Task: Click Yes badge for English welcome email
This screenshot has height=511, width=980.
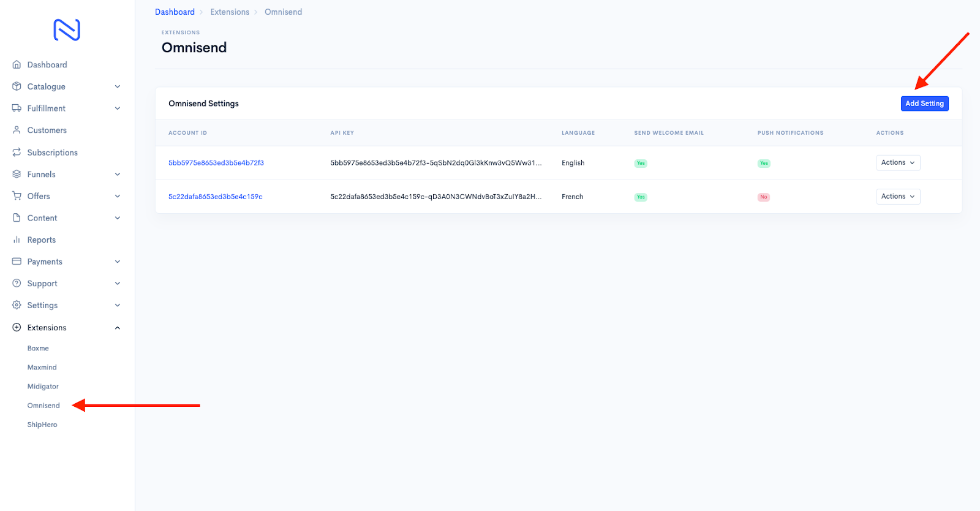Action: click(641, 163)
